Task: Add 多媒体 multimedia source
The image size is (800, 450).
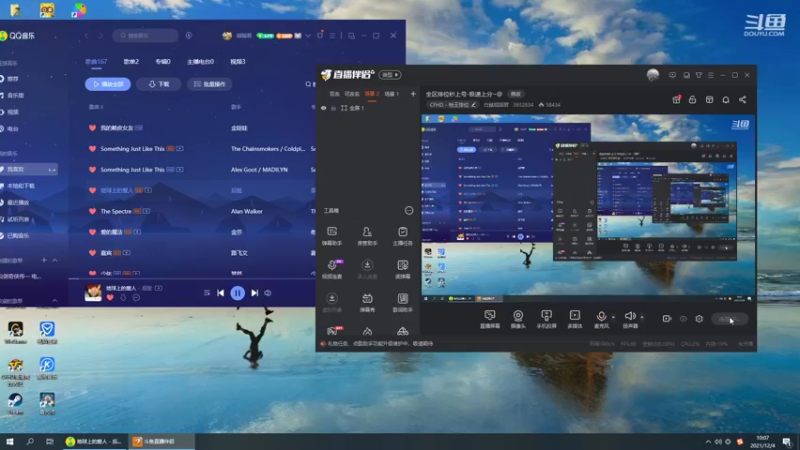Action: pyautogui.click(x=574, y=319)
